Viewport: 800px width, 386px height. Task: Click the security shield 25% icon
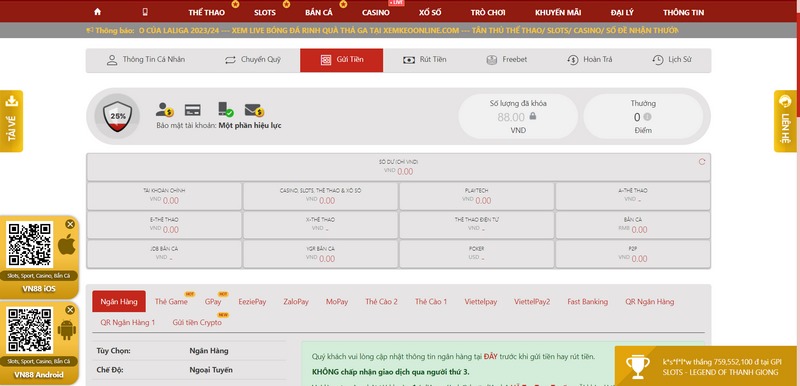(118, 116)
